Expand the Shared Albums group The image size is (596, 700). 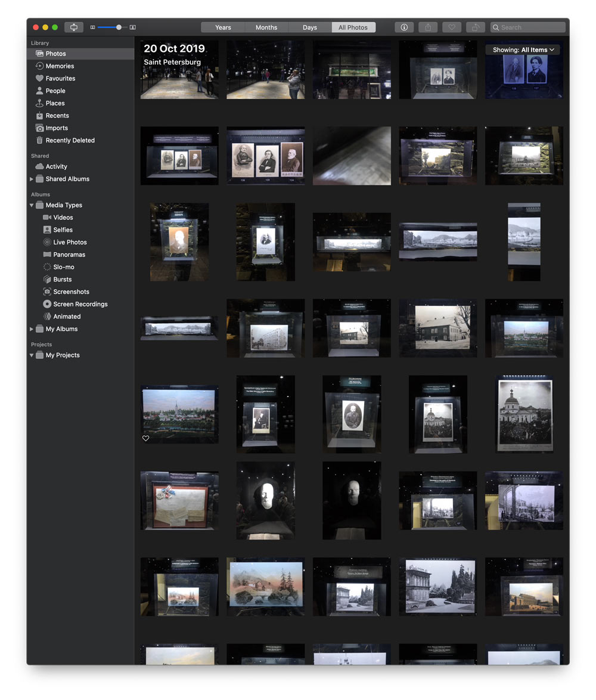32,179
